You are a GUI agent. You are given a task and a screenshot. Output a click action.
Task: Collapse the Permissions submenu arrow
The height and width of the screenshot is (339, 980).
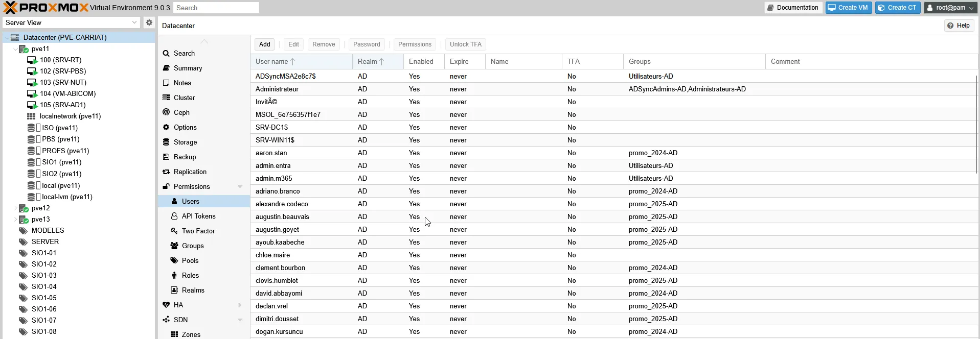tap(240, 186)
